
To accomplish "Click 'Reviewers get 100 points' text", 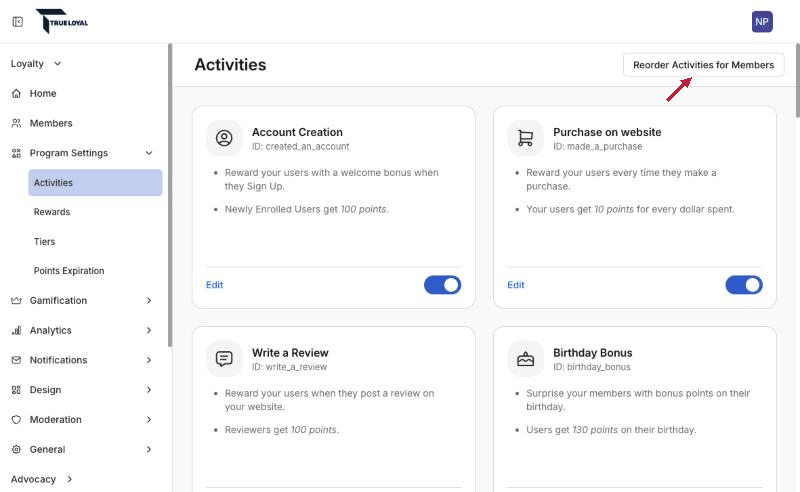I will 282,430.
